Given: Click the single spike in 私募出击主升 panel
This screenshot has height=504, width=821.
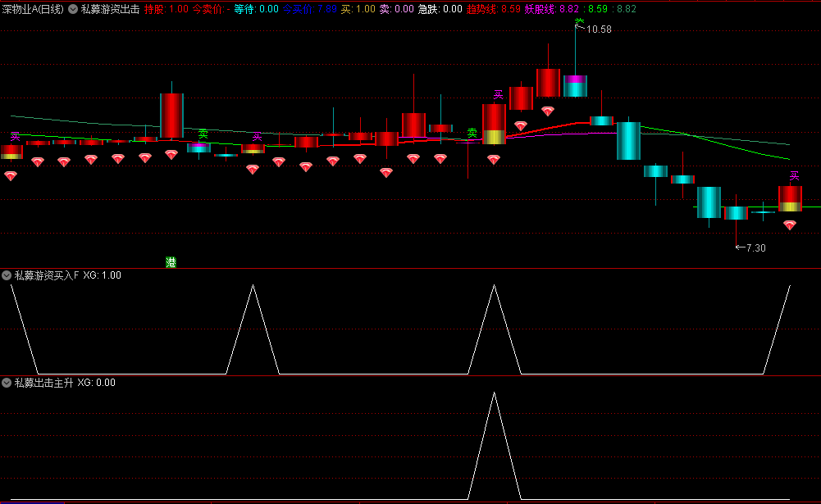Looking at the screenshot, I should 495,446.
